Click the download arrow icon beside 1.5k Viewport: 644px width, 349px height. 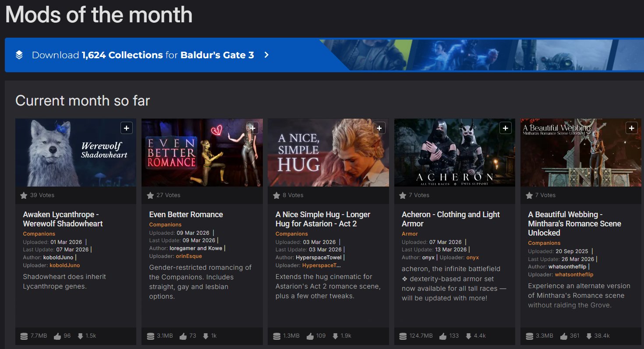(x=80, y=336)
